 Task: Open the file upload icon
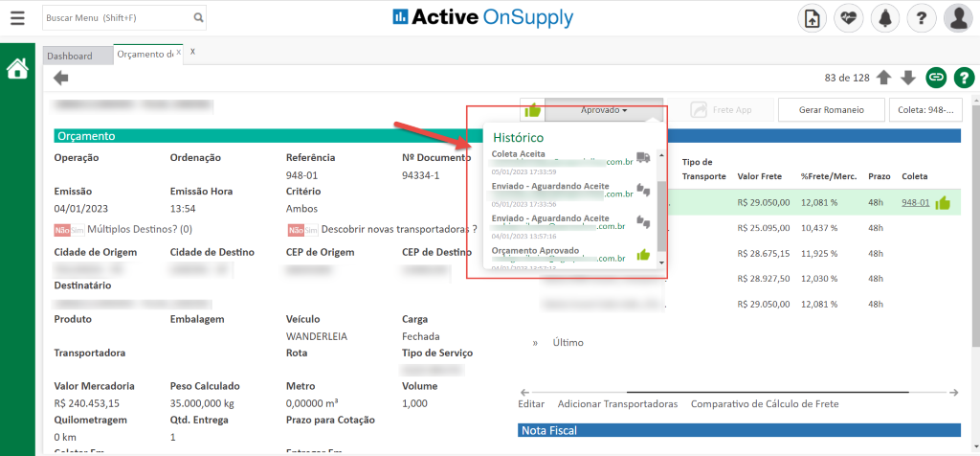[x=813, y=19]
